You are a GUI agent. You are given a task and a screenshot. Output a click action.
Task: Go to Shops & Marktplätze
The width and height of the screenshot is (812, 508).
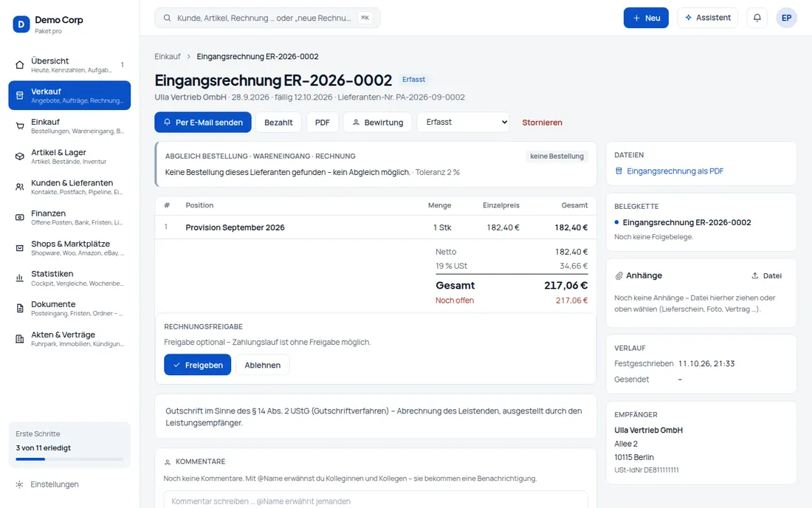coord(69,248)
